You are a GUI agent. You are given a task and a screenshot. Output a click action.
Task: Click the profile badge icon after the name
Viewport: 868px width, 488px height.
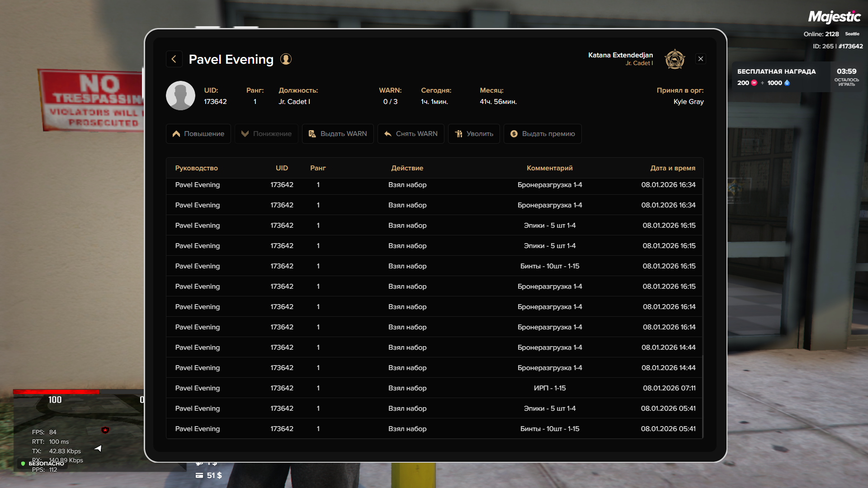click(286, 59)
